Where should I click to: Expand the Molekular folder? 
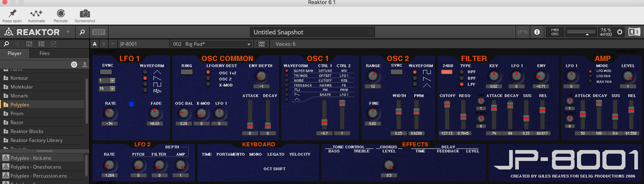tap(5, 87)
